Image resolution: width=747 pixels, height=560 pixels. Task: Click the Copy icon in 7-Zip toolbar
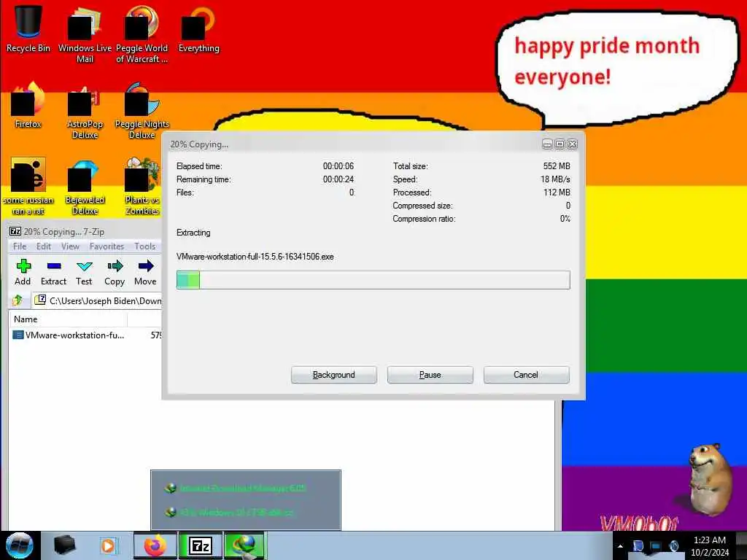coord(115,265)
